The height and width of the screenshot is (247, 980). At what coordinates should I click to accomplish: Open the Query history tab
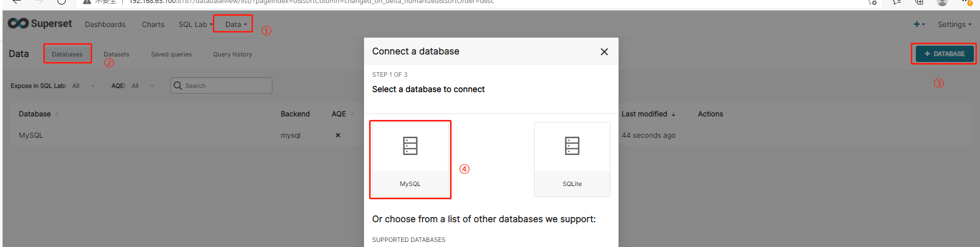click(233, 54)
